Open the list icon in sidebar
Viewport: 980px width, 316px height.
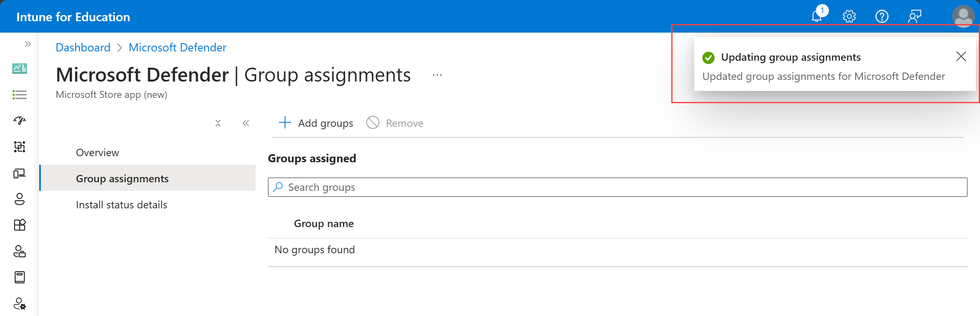pos(20,95)
